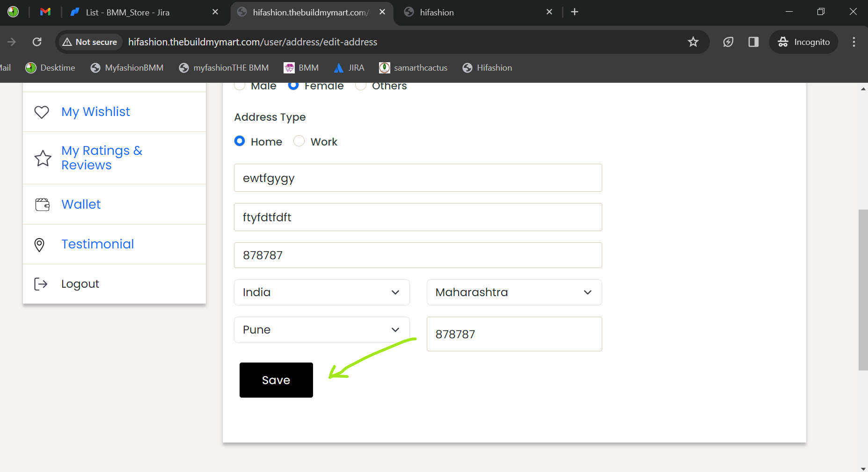Open the MyfashionBMM bookmark
The image size is (868, 472).
pos(127,68)
